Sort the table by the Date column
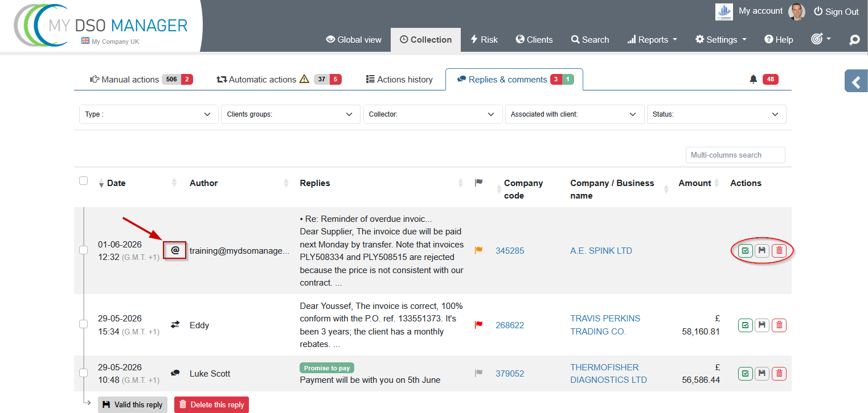Screen dimensions: 868x413 [x=116, y=183]
